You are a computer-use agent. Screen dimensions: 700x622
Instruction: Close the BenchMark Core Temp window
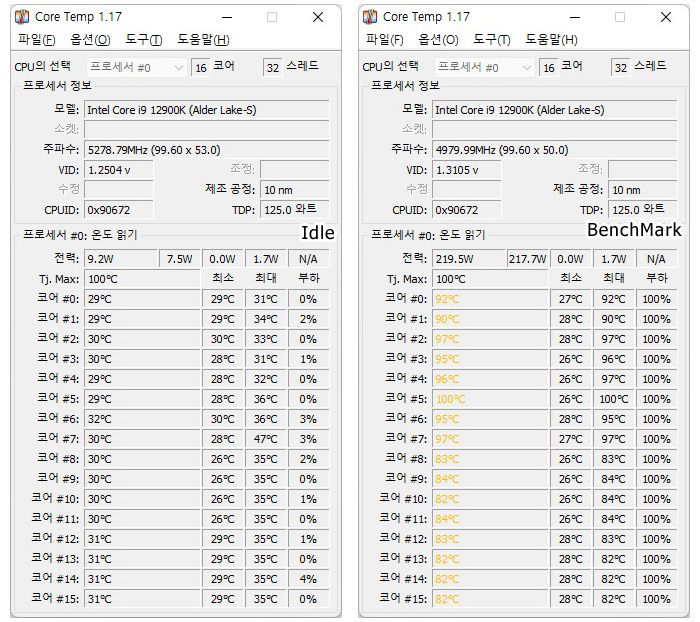click(x=666, y=17)
